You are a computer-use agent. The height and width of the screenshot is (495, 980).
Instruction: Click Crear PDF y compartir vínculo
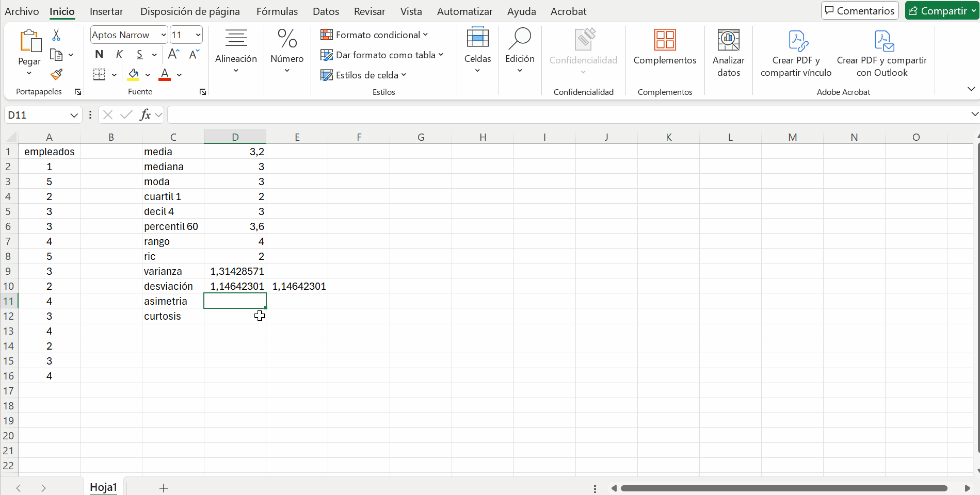(x=796, y=53)
